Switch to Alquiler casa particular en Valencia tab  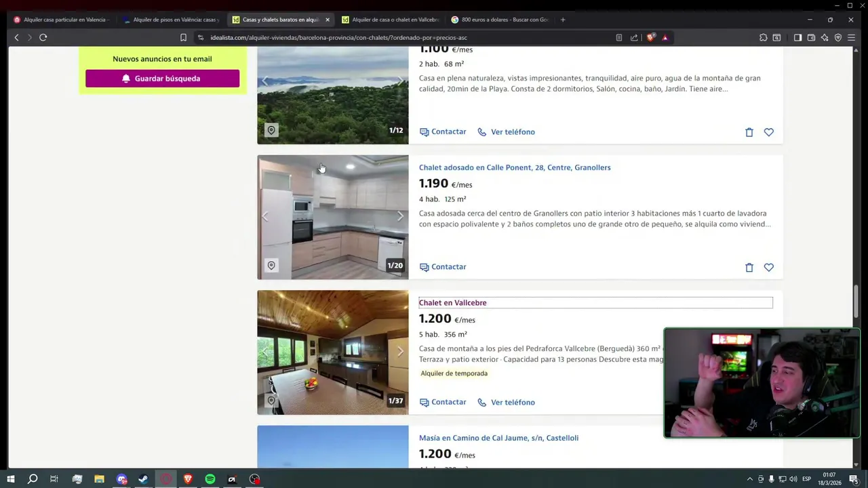[61, 20]
